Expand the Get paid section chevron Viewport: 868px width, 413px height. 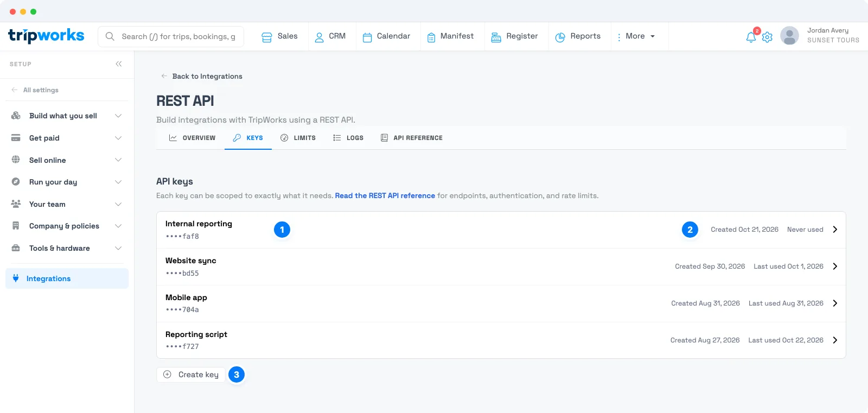coord(118,138)
